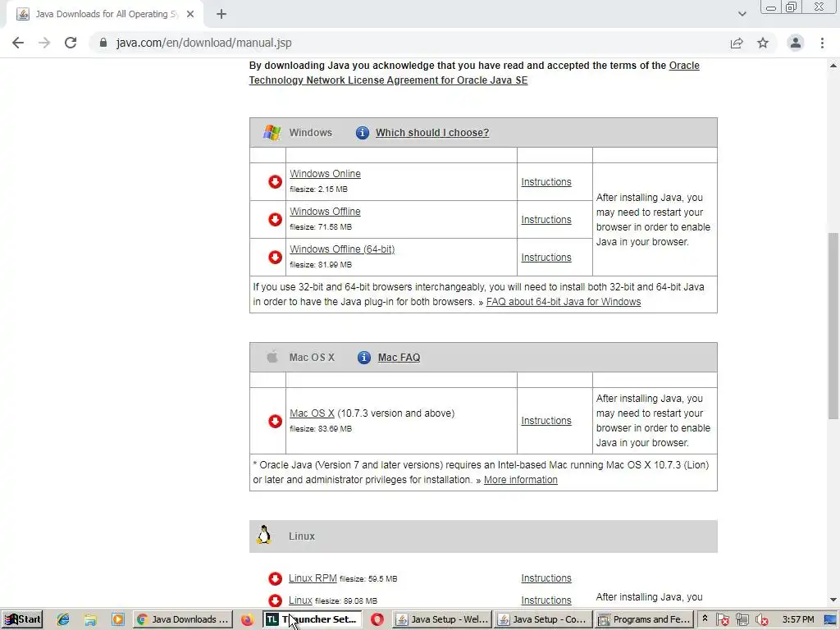Open the file explorer folder icon in taskbar

pyautogui.click(x=90, y=619)
